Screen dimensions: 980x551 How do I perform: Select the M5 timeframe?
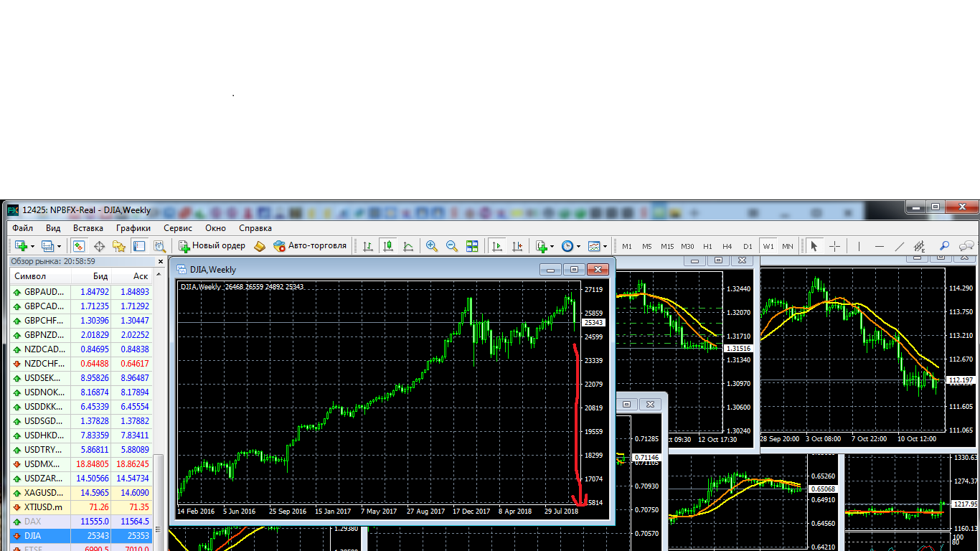tap(647, 246)
